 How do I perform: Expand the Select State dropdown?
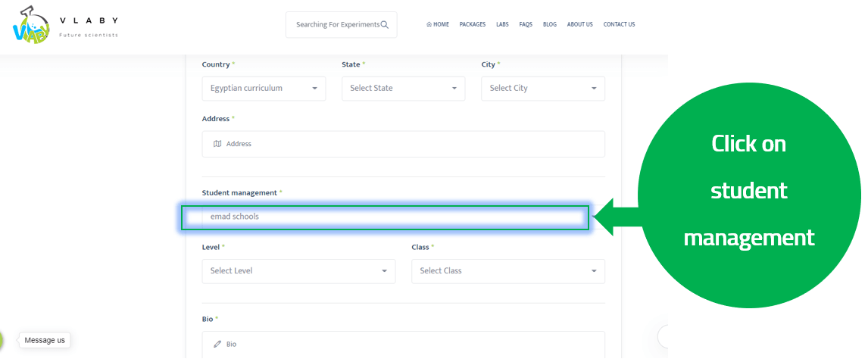tap(403, 89)
